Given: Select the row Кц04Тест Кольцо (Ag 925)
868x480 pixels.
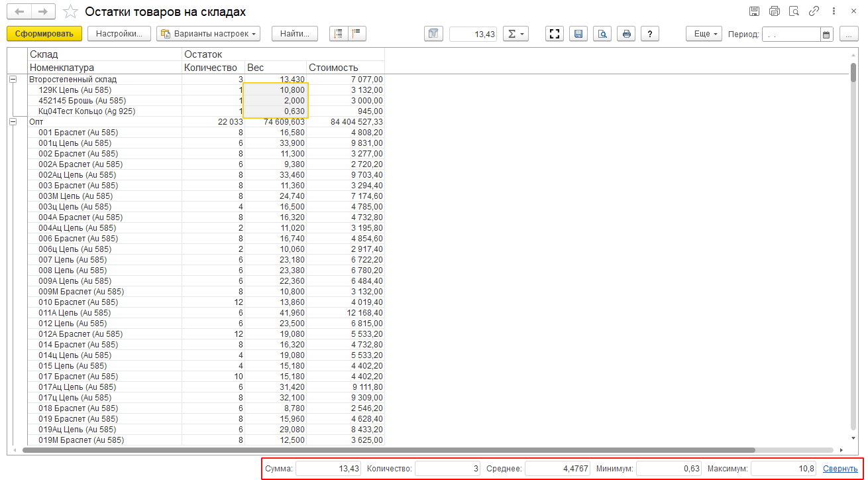Looking at the screenshot, I should point(205,111).
